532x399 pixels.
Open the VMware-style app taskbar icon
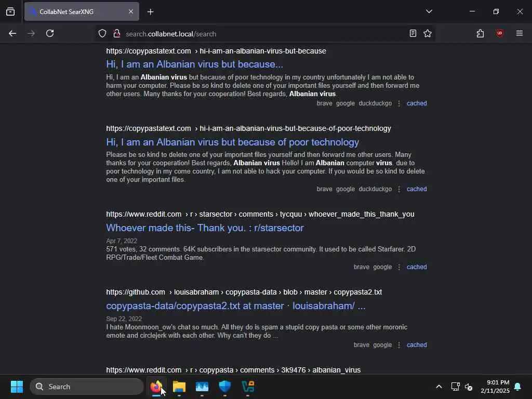coord(248,387)
